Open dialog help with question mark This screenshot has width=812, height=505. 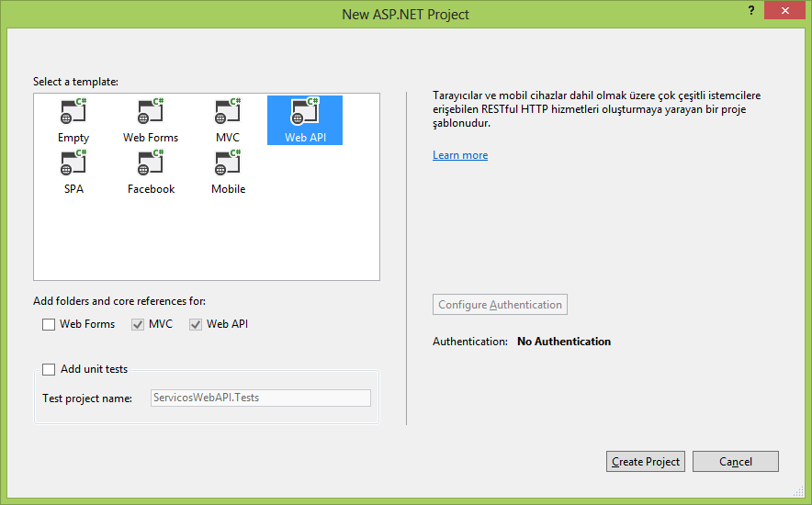click(x=750, y=10)
